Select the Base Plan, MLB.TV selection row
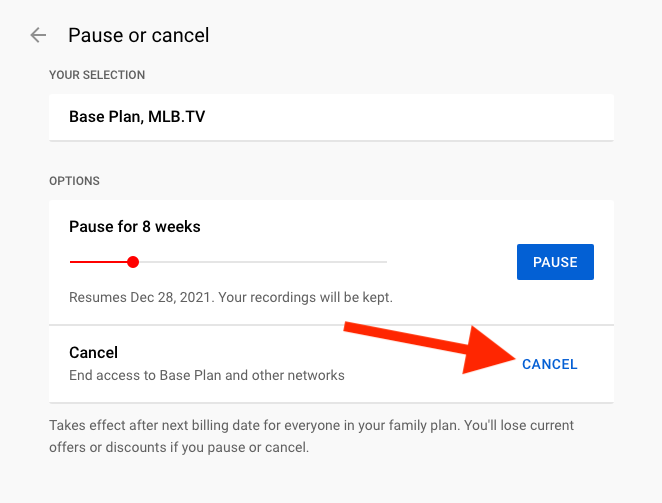Screen dimensions: 662x503 (x=331, y=117)
